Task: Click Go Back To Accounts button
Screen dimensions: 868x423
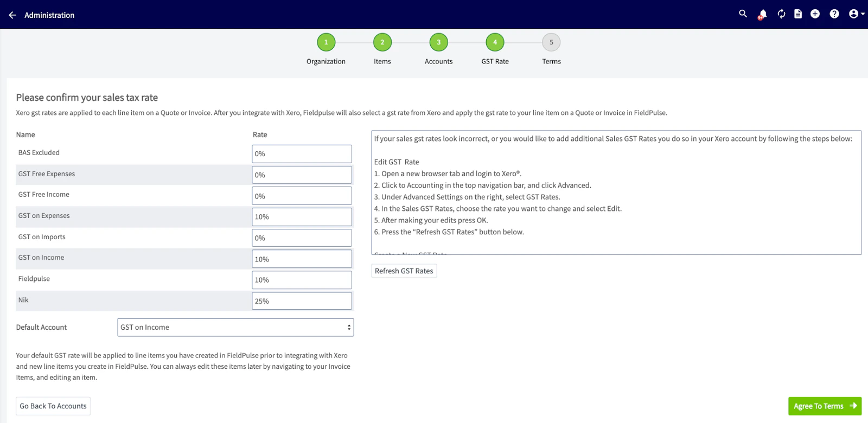Action: point(53,406)
